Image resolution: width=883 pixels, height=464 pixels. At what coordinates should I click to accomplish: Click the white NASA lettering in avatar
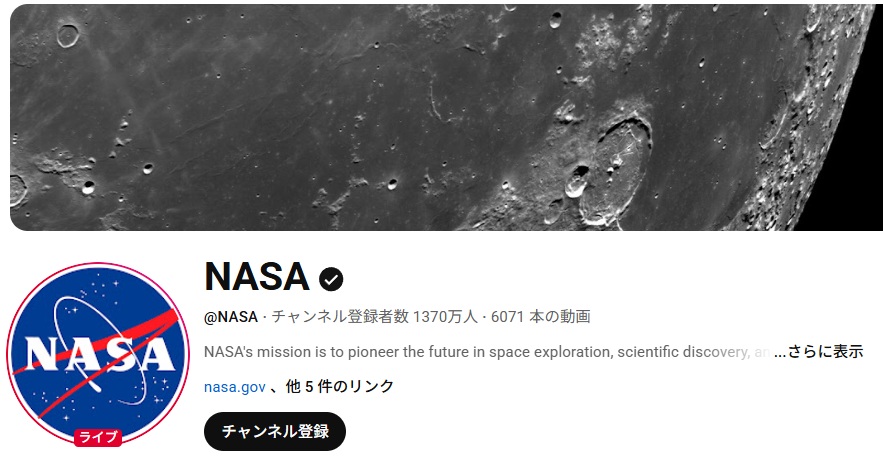(x=97, y=355)
